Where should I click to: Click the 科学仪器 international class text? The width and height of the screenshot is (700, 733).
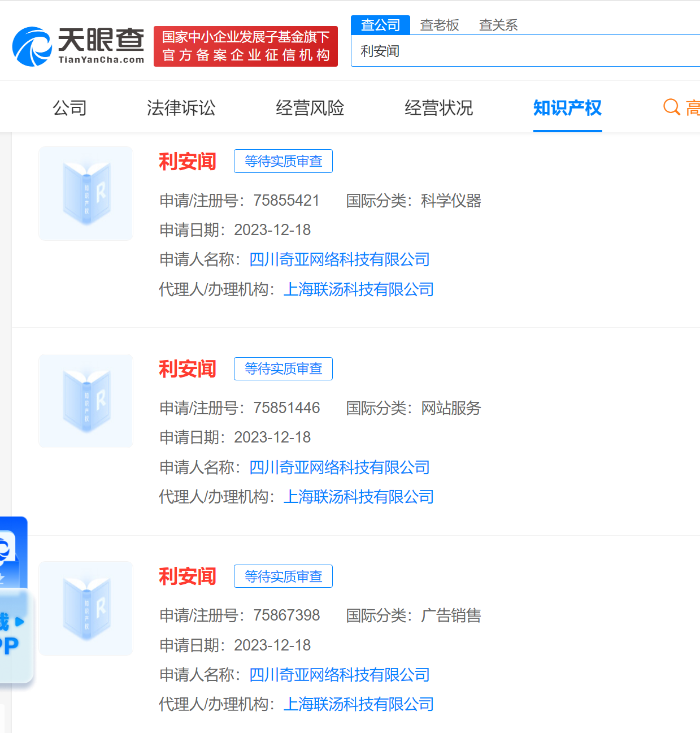pyautogui.click(x=451, y=201)
